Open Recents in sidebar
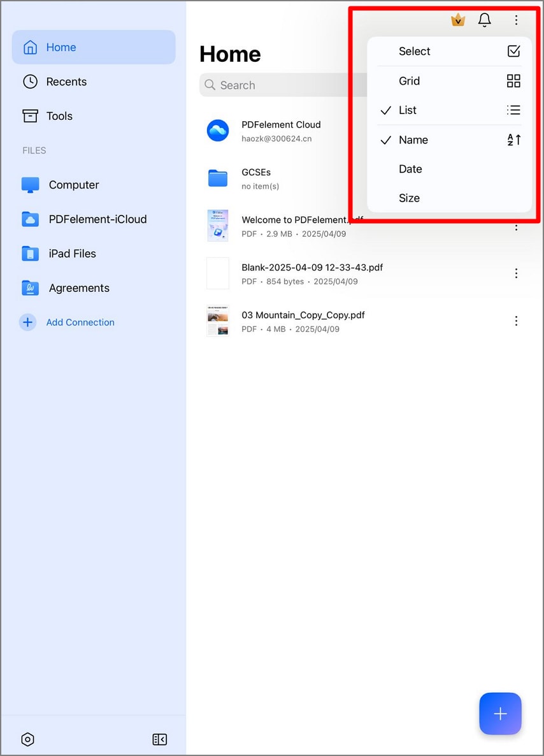Screen dimensions: 544x756 pyautogui.click(x=94, y=82)
